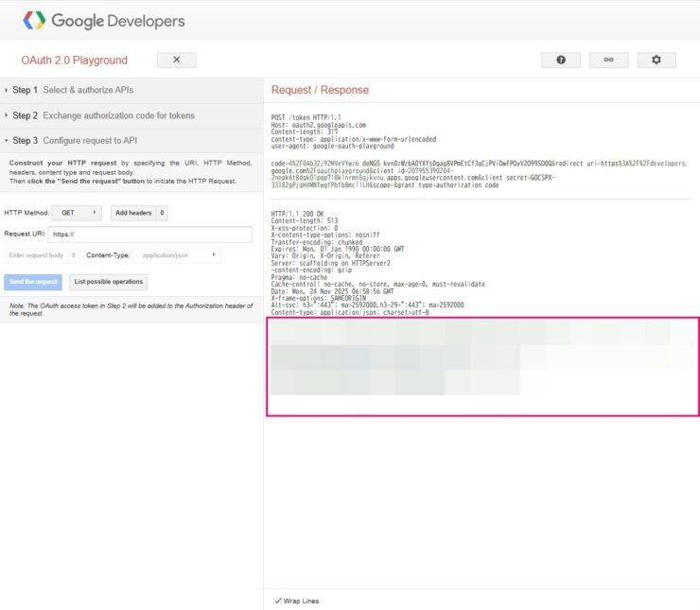Screen dimensions: 700x610
Task: Open the Content-Type dropdown
Action: pyautogui.click(x=177, y=255)
